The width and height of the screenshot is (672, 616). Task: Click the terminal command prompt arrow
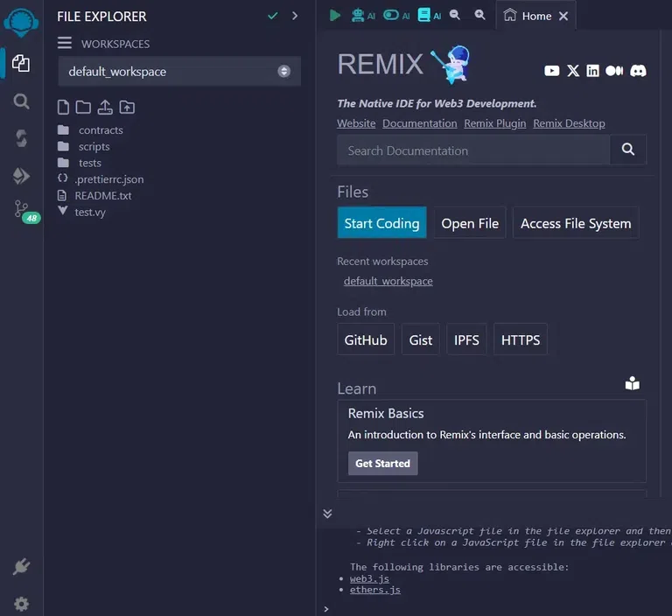(326, 609)
